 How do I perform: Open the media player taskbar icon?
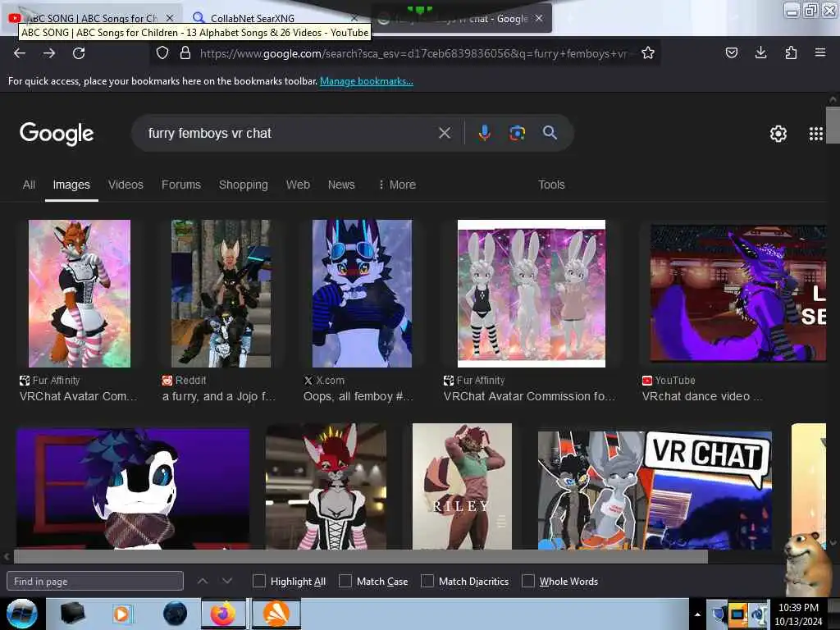121,614
